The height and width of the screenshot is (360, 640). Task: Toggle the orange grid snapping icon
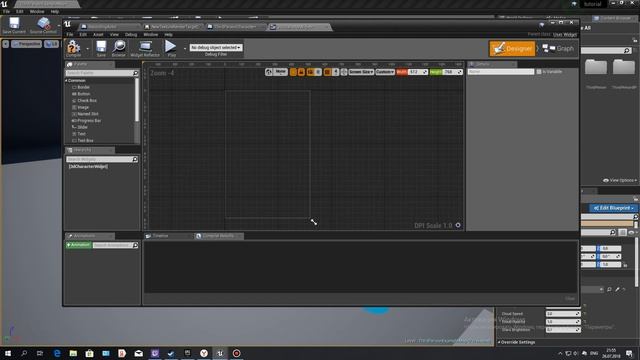(x=327, y=72)
